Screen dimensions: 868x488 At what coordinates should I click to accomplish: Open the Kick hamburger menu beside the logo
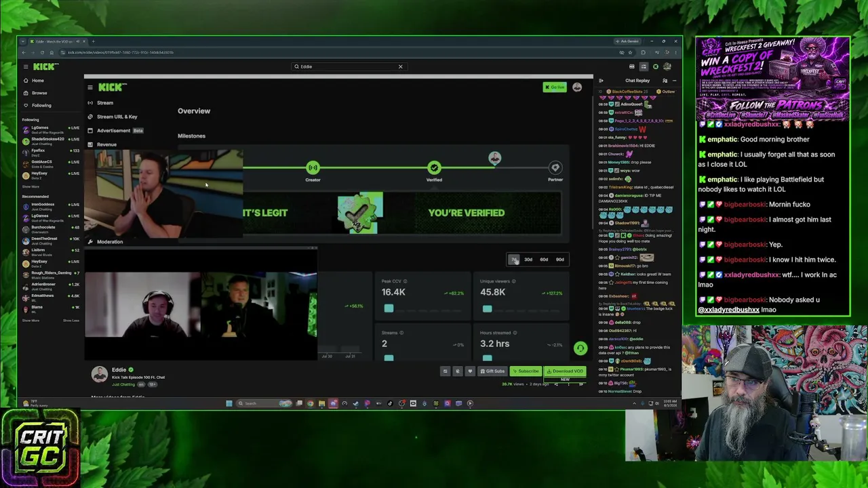pyautogui.click(x=26, y=66)
